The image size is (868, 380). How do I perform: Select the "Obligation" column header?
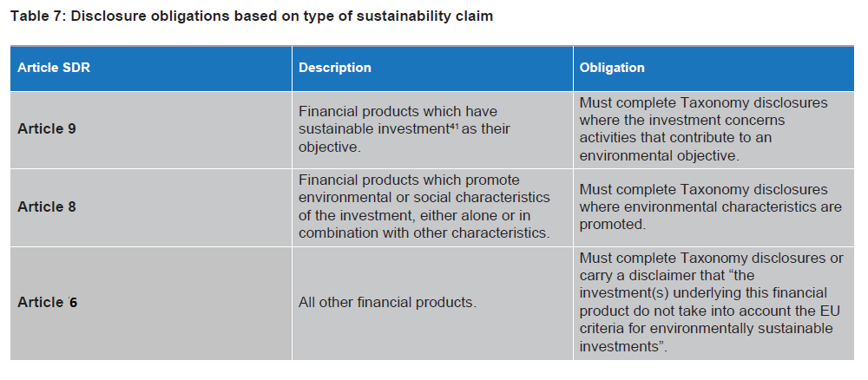pyautogui.click(x=612, y=68)
